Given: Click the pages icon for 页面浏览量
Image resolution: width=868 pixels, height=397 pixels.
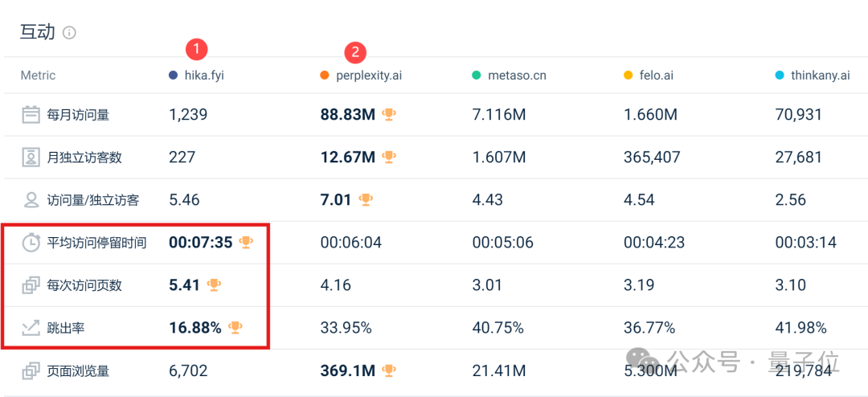Looking at the screenshot, I should [x=31, y=370].
